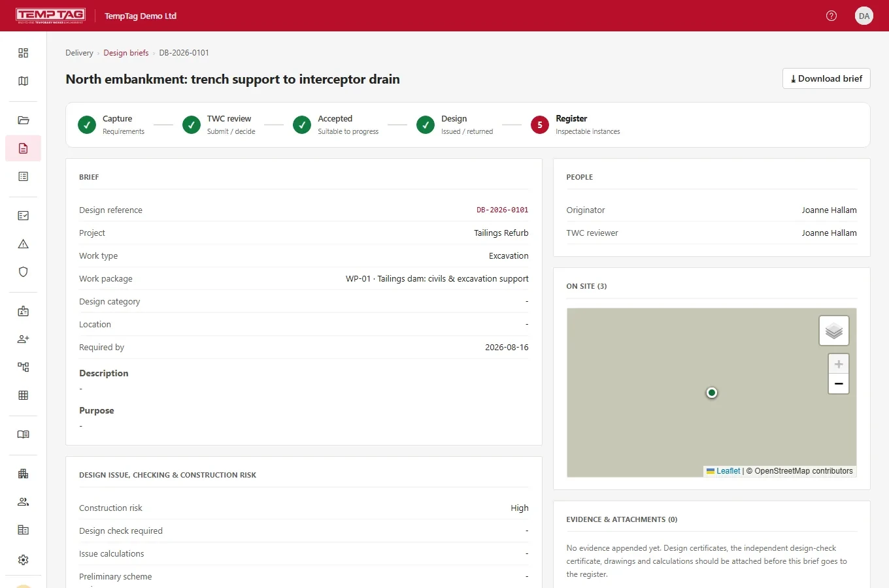Select the Capture requirements step
Screen dimensions: 889x588
tap(111, 125)
